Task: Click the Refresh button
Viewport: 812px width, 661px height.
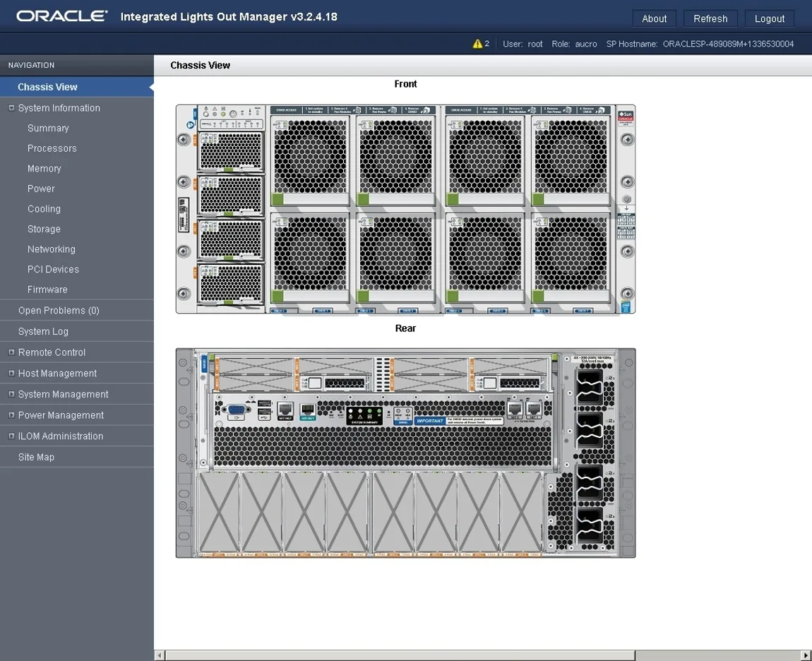Action: coord(710,18)
